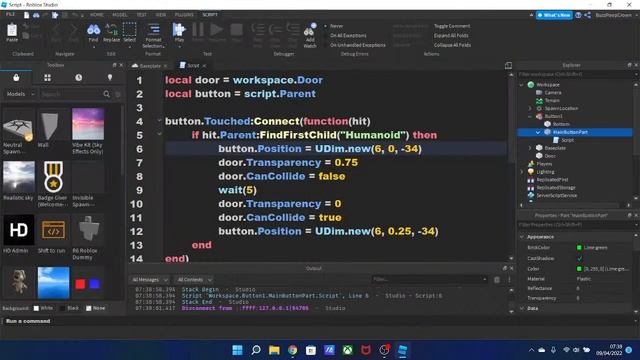This screenshot has width=640, height=360.
Task: Open the Find binoculars tool
Action: click(93, 29)
